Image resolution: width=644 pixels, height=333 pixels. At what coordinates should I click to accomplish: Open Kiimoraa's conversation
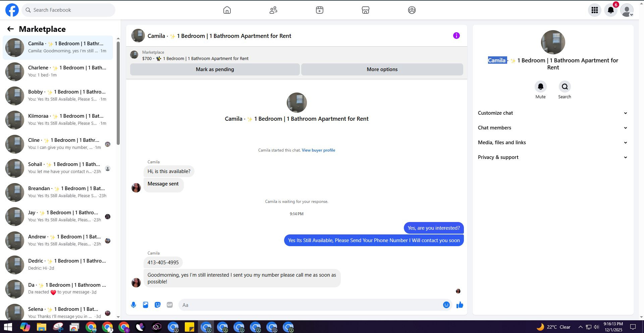pos(58,120)
